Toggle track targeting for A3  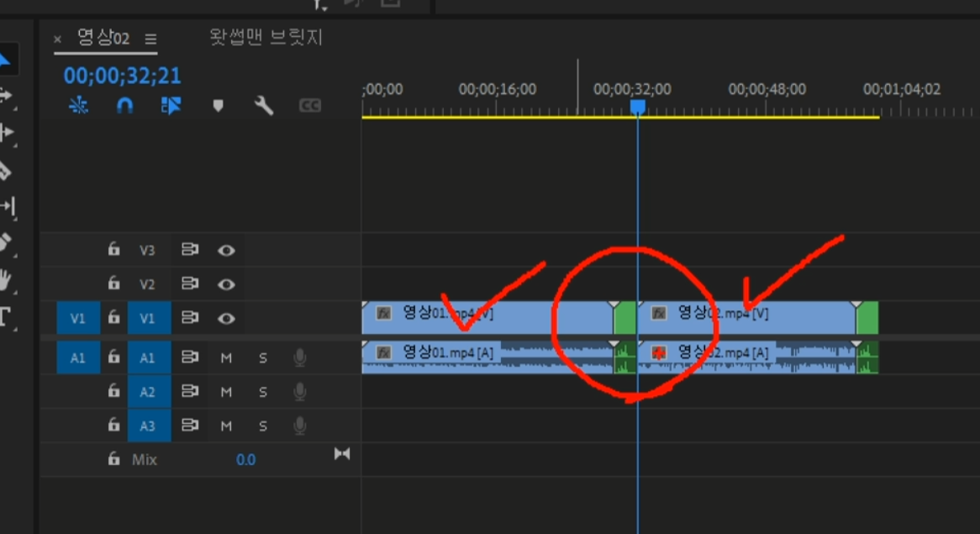[149, 426]
